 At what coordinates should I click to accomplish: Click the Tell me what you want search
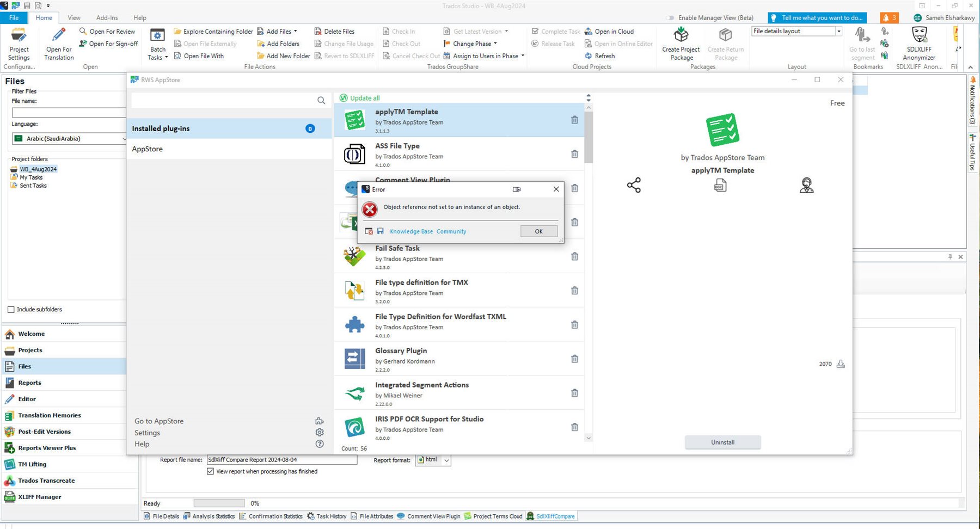pyautogui.click(x=817, y=18)
